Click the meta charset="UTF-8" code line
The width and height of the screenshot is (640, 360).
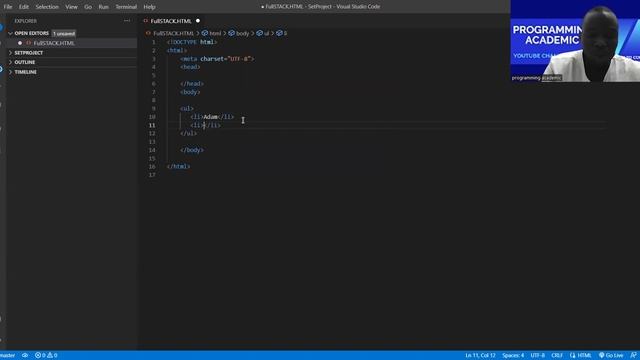217,59
